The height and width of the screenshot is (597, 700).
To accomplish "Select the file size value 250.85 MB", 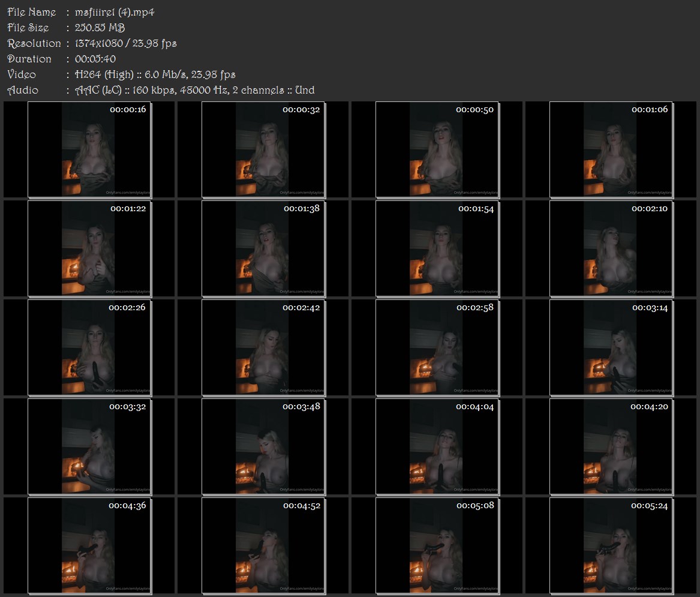I will pos(100,28).
